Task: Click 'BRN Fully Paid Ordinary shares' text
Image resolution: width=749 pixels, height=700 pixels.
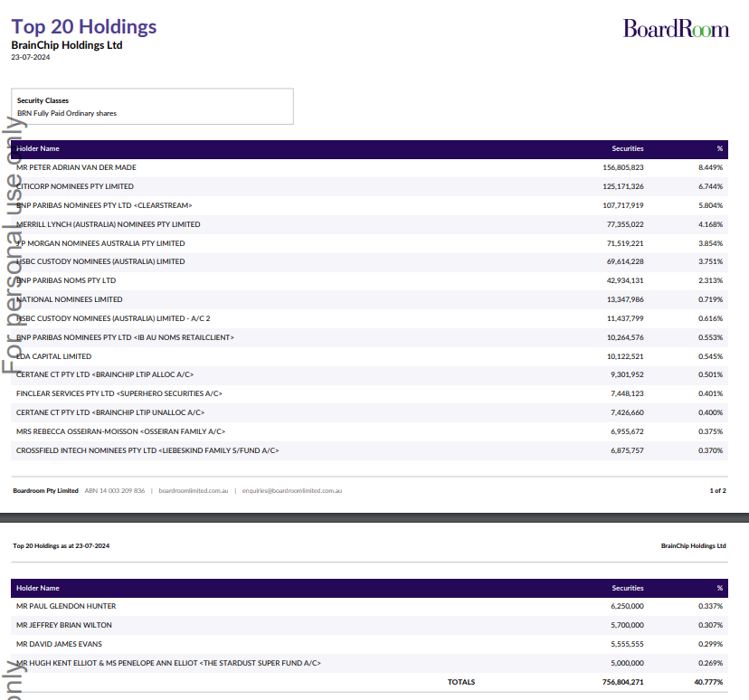Action: tap(67, 113)
